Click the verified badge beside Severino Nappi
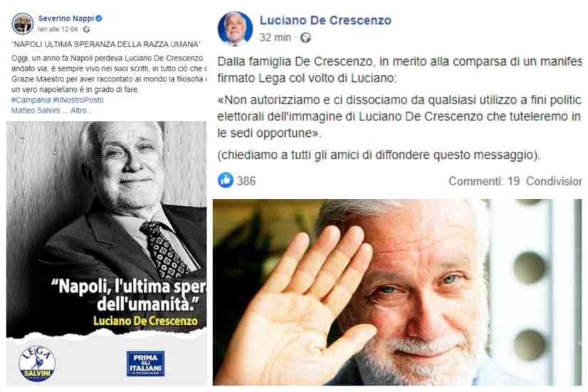The width and height of the screenshot is (588, 392). click(99, 18)
